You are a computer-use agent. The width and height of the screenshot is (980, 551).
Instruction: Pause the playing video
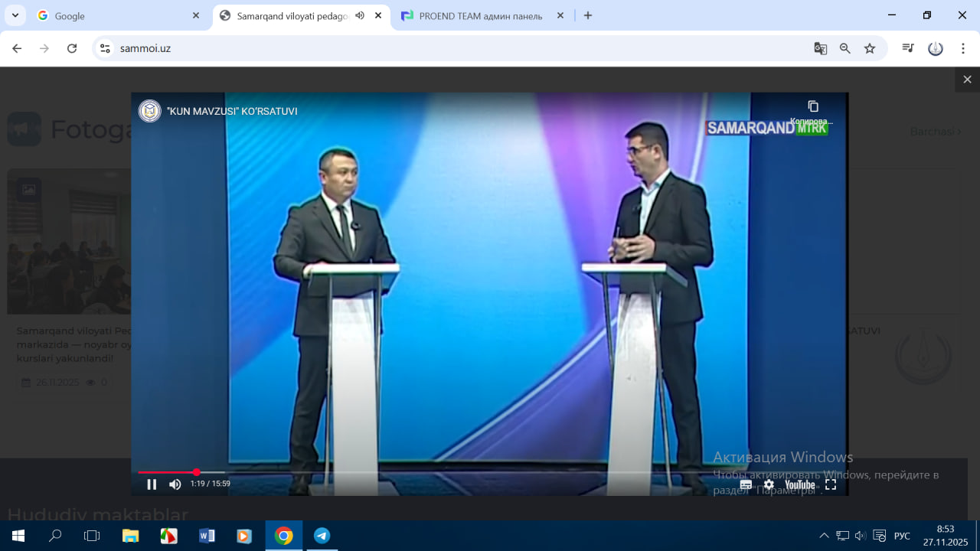pos(152,484)
